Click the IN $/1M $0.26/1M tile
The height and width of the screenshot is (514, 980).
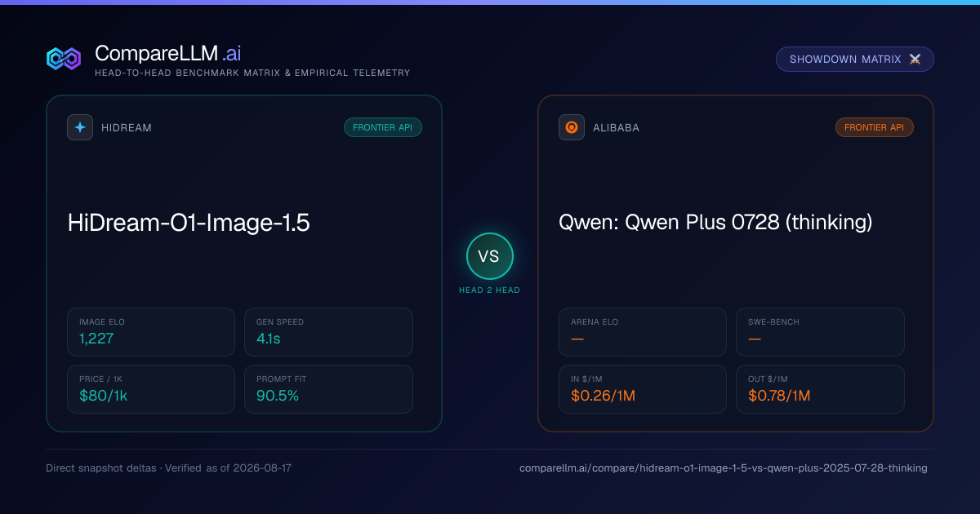643,389
